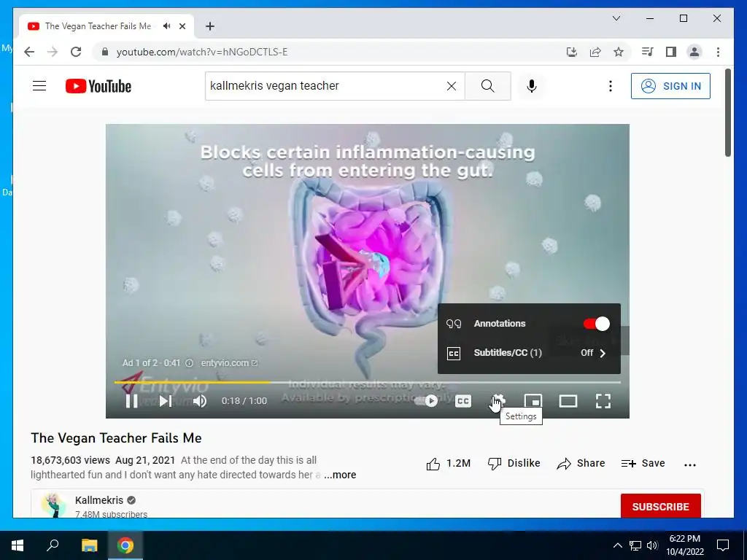Viewport: 747px width, 560px height.
Task: Open YouTube settings three-dot menu
Action: (x=611, y=86)
